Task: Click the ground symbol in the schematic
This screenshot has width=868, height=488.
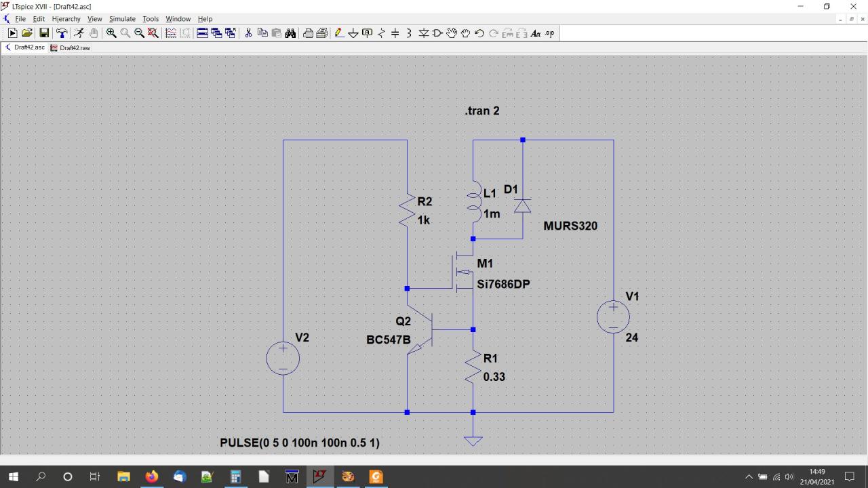Action: click(x=473, y=441)
